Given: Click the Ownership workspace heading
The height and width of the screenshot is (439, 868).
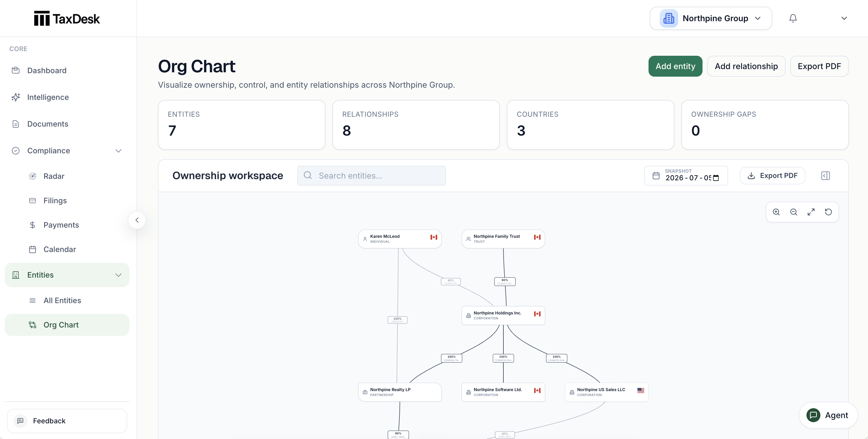Looking at the screenshot, I should [x=228, y=176].
